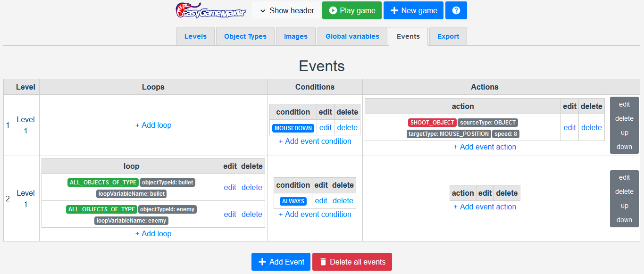This screenshot has height=274, width=644.
Task: Expand the Show header toggle
Action: (286, 10)
